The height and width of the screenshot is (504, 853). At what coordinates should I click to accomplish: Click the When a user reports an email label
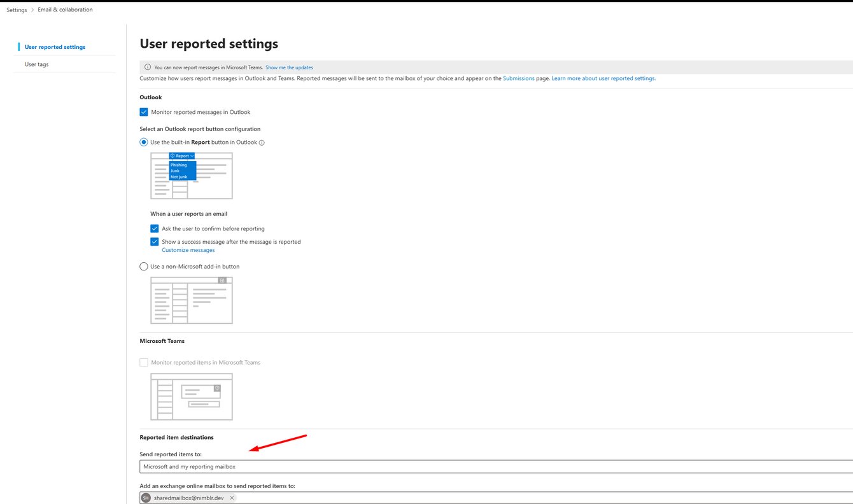(x=188, y=214)
